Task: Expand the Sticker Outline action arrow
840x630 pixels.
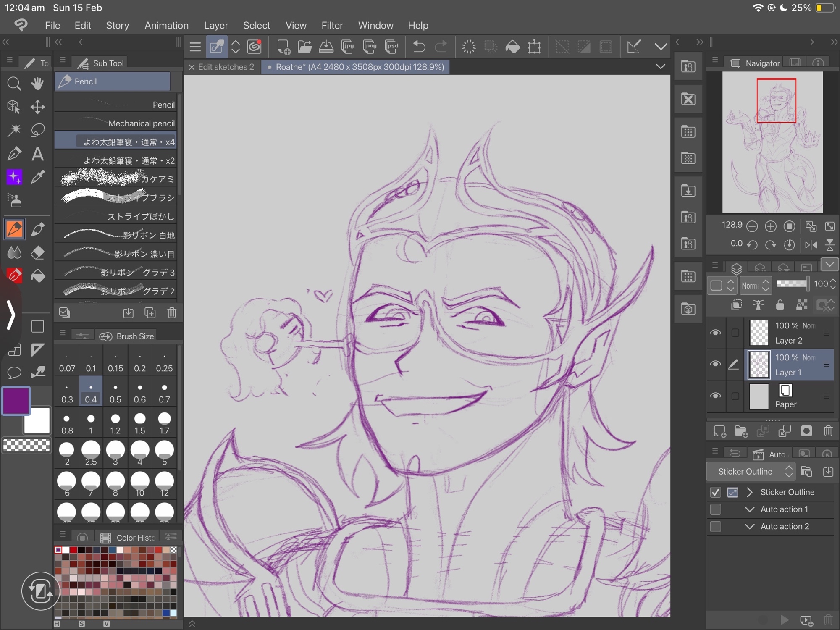Action: click(x=750, y=492)
